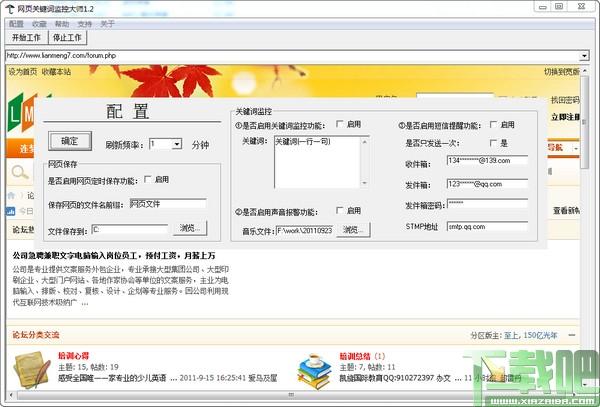Click the magnifier search icon on the webpage
Viewport: 600px width, 407px height.
tap(20, 173)
